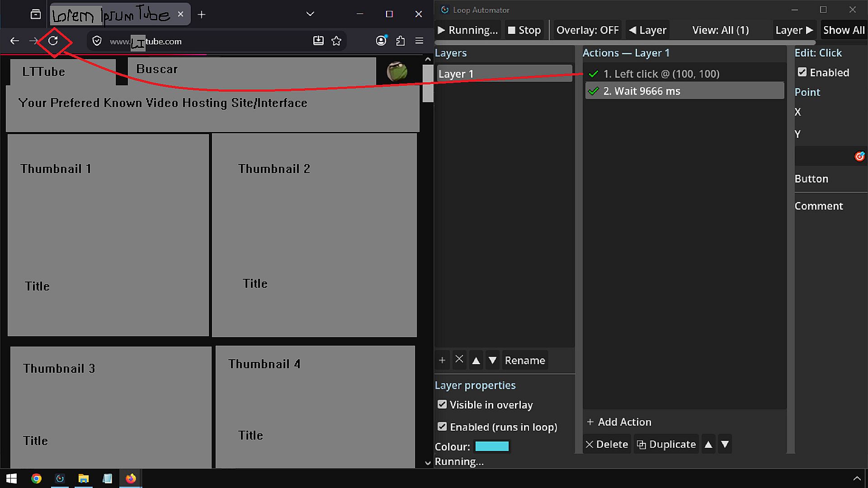The width and height of the screenshot is (868, 488).
Task: Expand system tray hidden icons chevron
Action: (857, 479)
